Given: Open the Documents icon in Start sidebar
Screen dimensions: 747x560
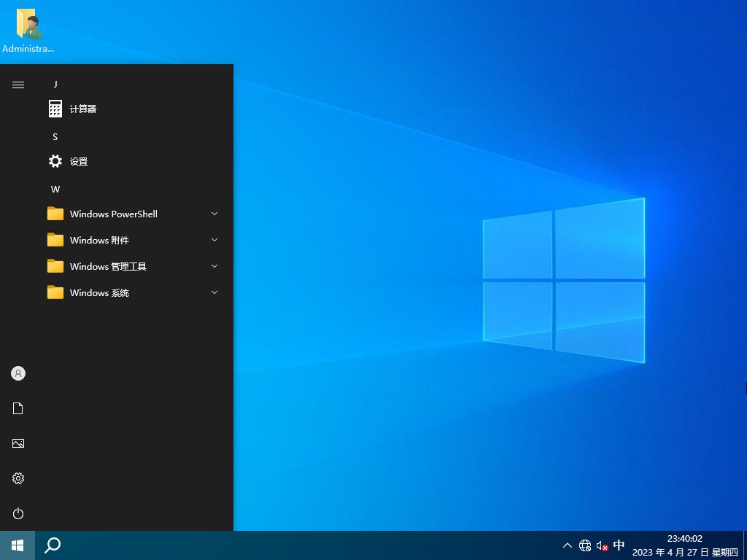Looking at the screenshot, I should point(18,408).
